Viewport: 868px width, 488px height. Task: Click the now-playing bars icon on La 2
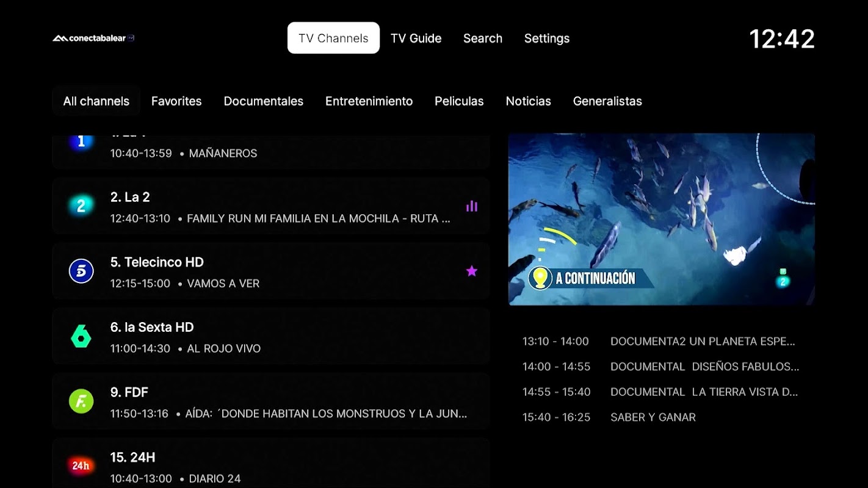(x=472, y=206)
